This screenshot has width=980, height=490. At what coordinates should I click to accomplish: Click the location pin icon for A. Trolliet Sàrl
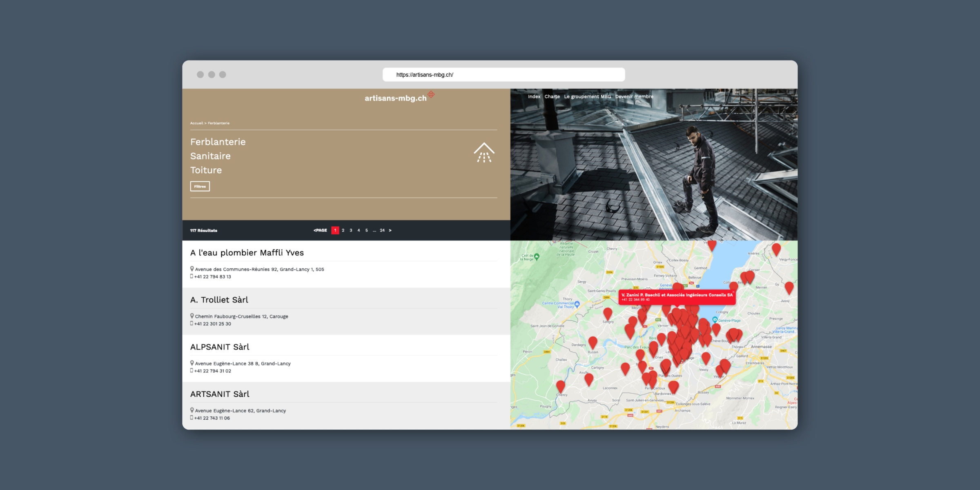click(x=192, y=316)
